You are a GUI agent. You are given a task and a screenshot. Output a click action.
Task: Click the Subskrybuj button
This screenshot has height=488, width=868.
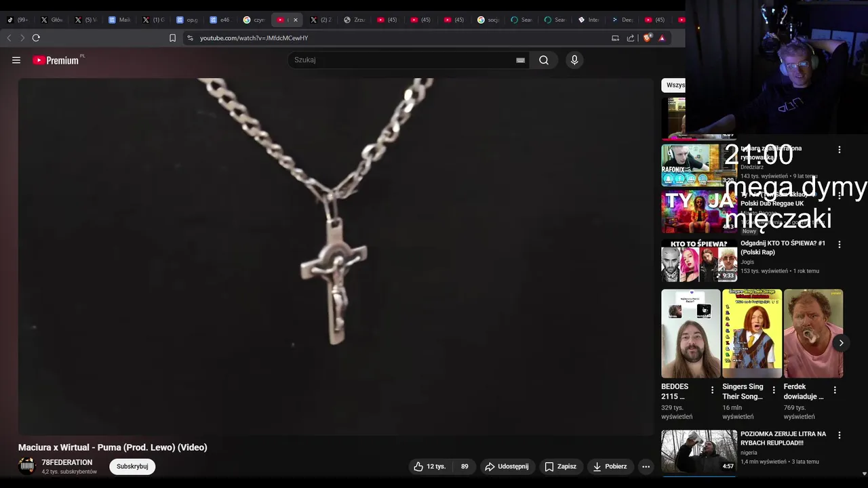coord(132,466)
